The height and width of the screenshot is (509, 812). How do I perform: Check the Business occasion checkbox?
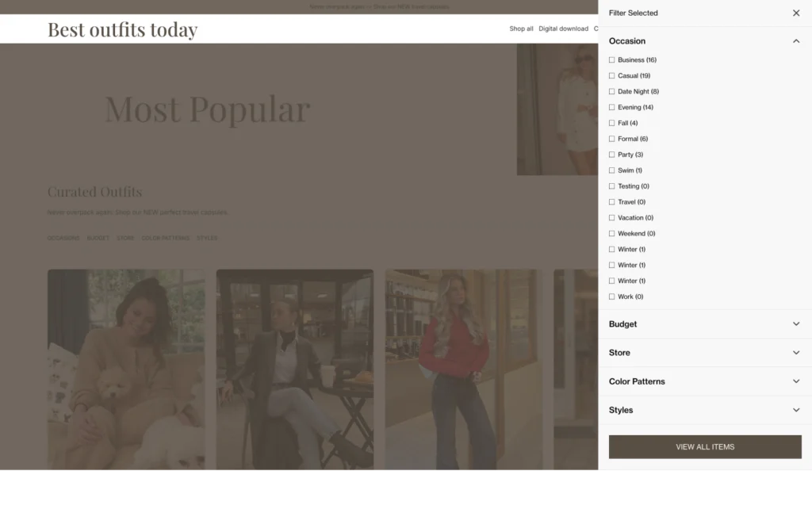pos(611,60)
